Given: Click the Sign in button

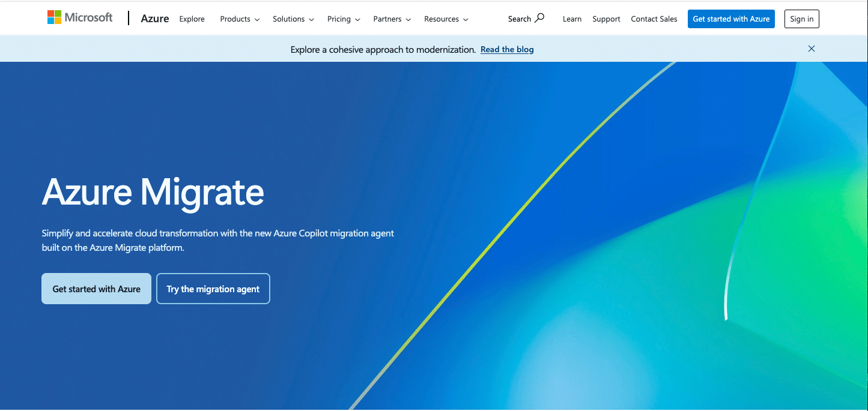Looking at the screenshot, I should (802, 19).
